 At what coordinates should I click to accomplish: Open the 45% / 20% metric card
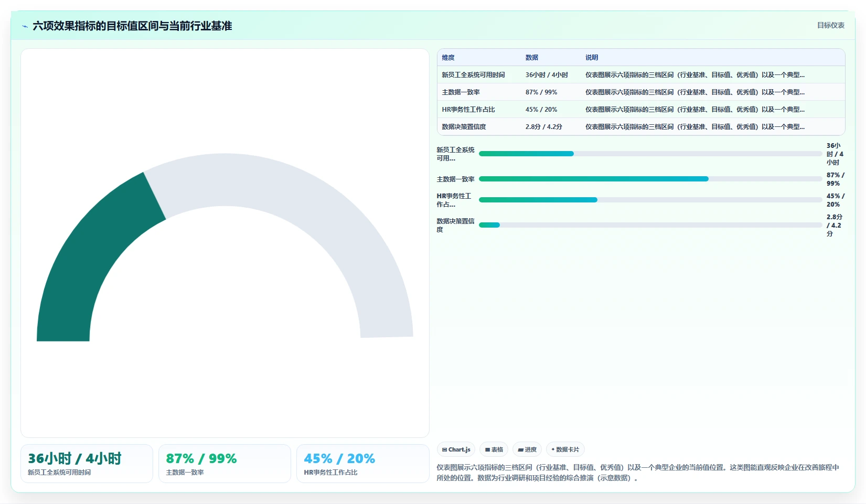tap(362, 464)
